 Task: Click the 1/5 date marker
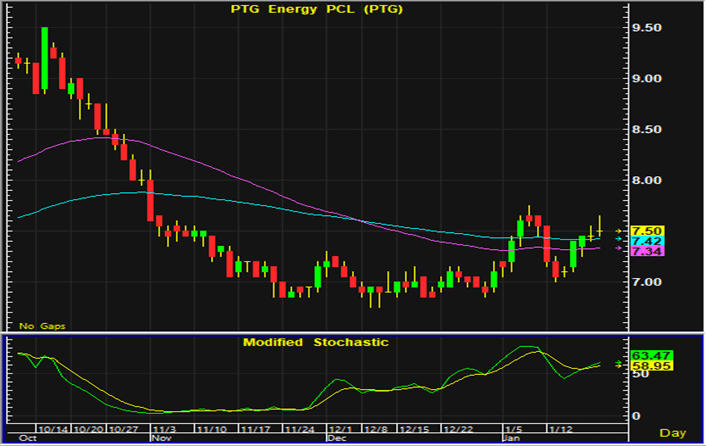[514, 429]
